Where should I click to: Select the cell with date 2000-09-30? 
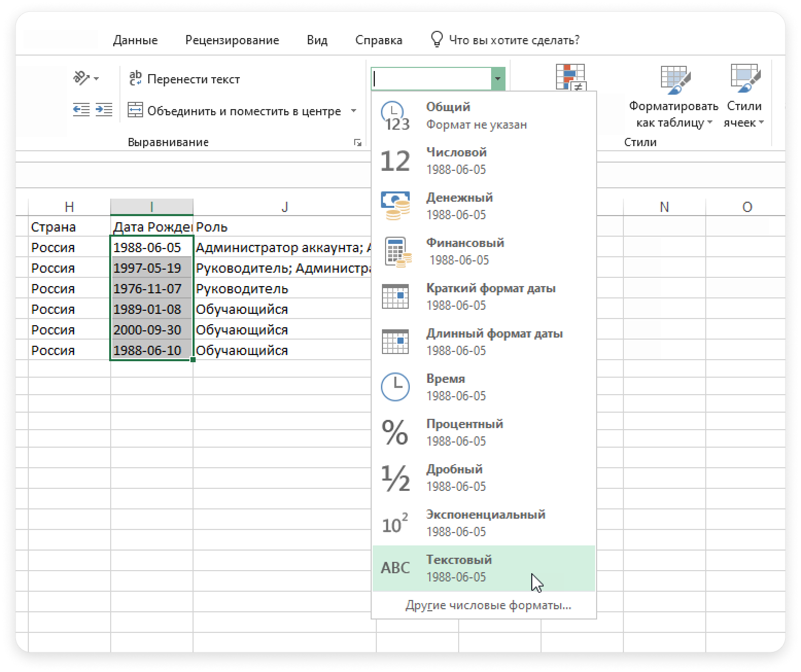[x=152, y=329]
